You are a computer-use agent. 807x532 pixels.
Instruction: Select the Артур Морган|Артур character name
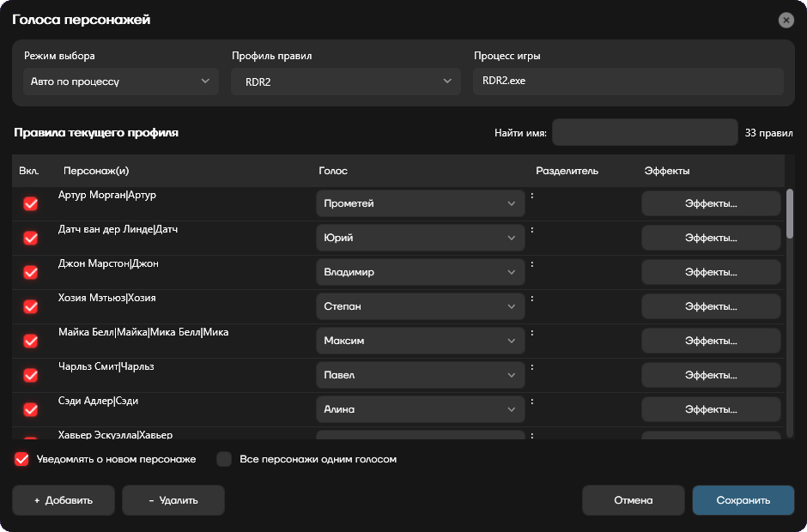pos(107,195)
